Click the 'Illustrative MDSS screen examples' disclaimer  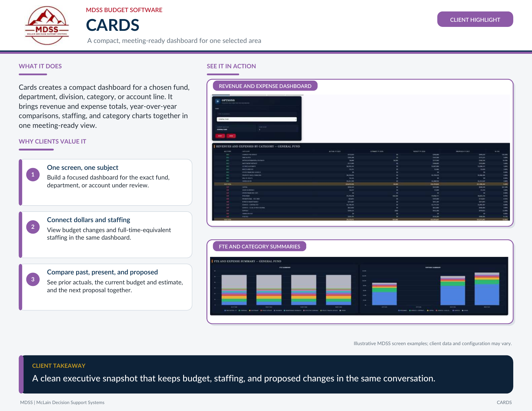pyautogui.click(x=433, y=344)
